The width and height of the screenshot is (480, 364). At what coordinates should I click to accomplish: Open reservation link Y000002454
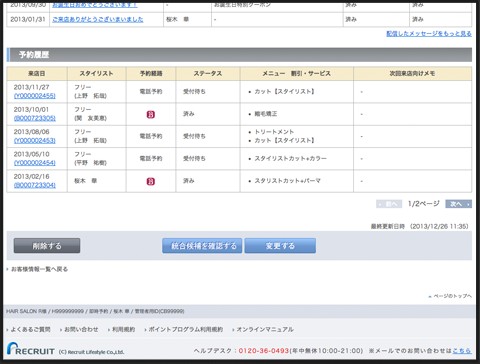35,163
